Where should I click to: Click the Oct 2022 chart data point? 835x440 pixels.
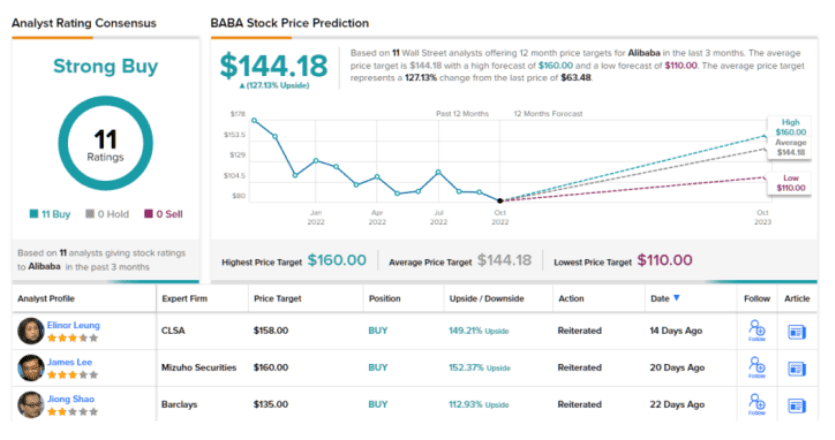[500, 200]
